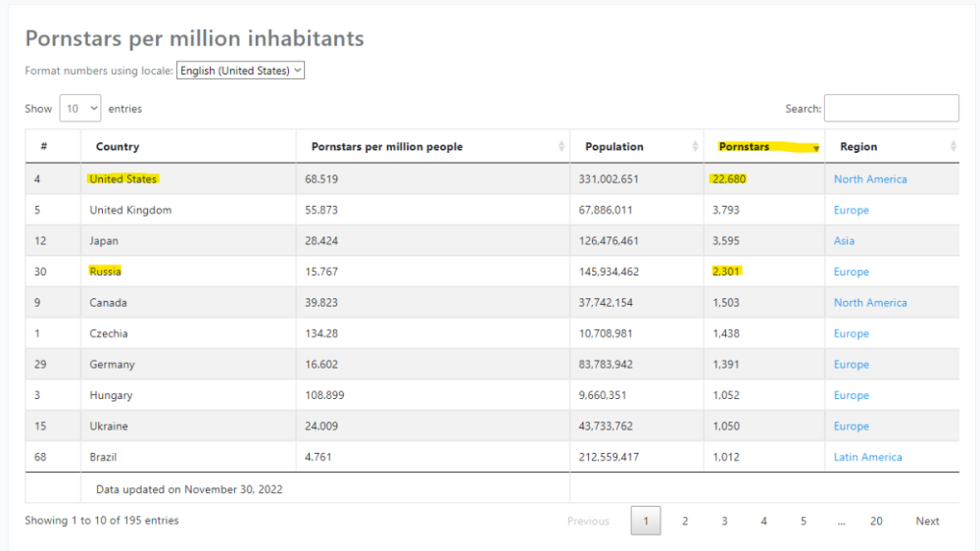Click into the Search input field

[891, 109]
